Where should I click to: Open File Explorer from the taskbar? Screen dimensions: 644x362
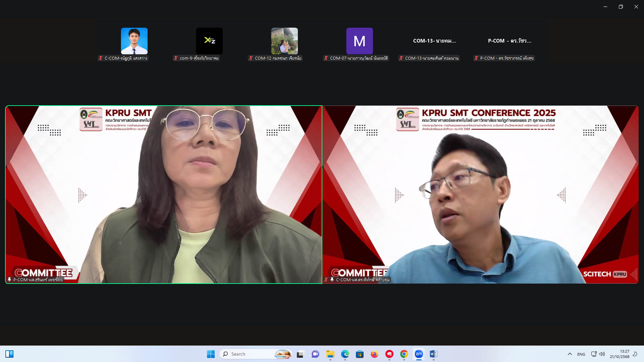[330, 354]
